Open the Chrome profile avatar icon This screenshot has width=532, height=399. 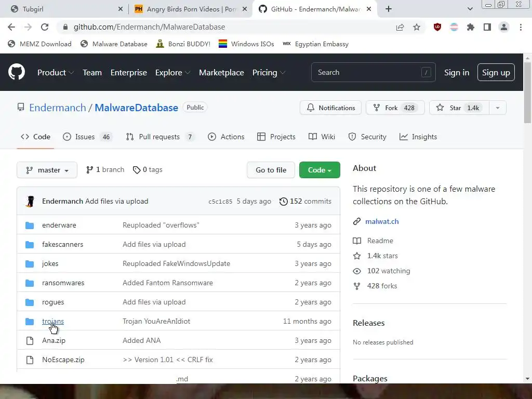pyautogui.click(x=504, y=27)
